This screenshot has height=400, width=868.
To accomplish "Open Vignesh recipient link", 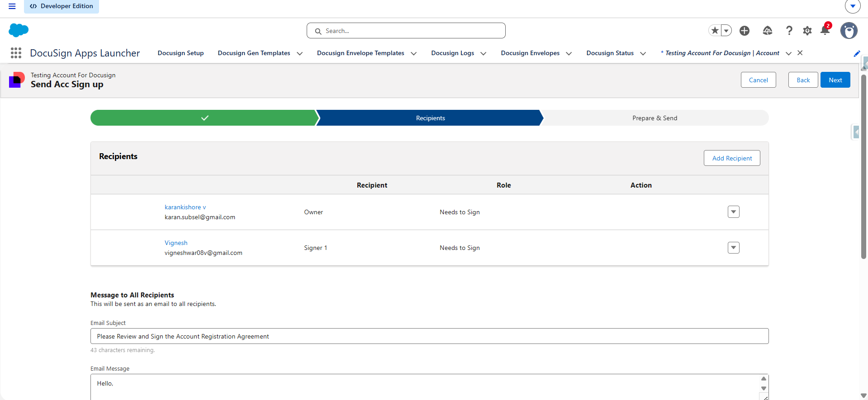I will click(176, 243).
